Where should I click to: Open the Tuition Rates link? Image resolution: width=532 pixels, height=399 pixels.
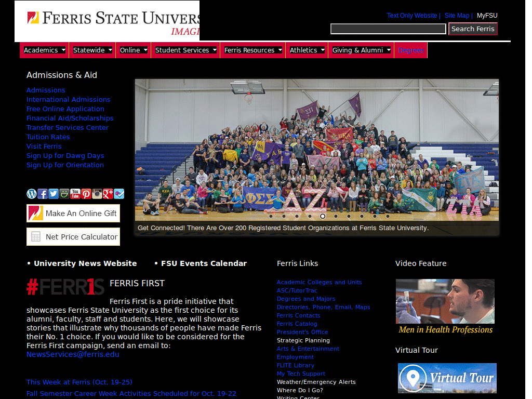(48, 137)
